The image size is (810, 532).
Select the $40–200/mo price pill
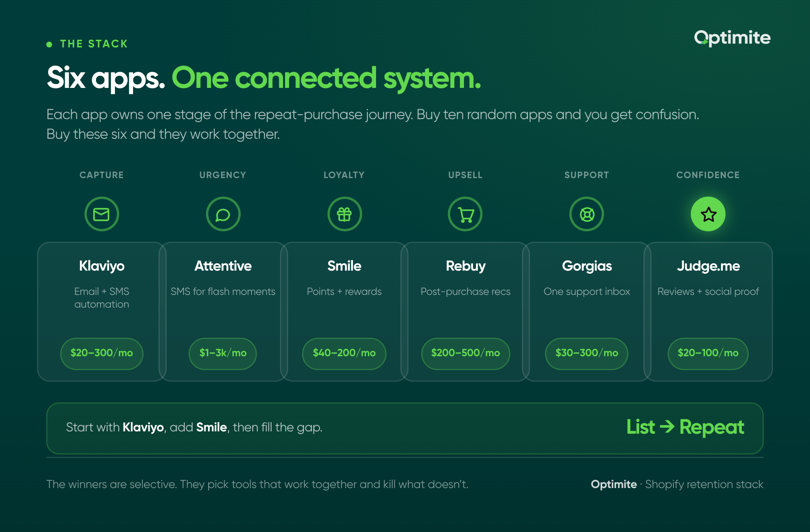344,353
